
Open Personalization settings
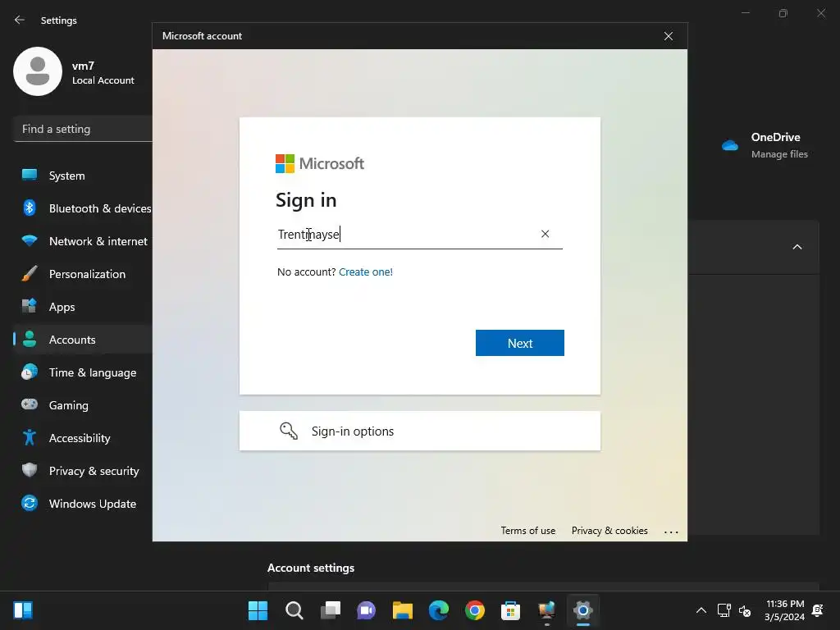click(83, 274)
